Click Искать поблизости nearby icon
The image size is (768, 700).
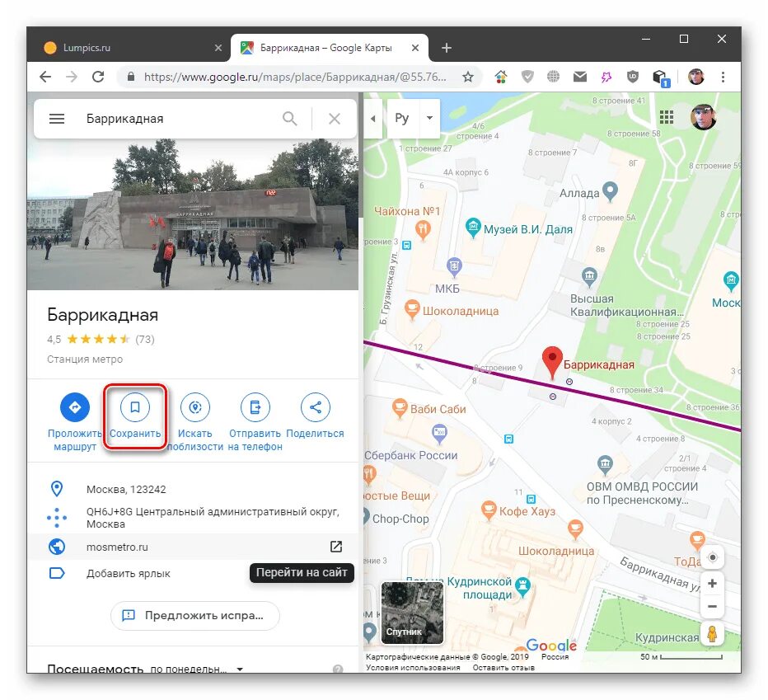[x=195, y=407]
